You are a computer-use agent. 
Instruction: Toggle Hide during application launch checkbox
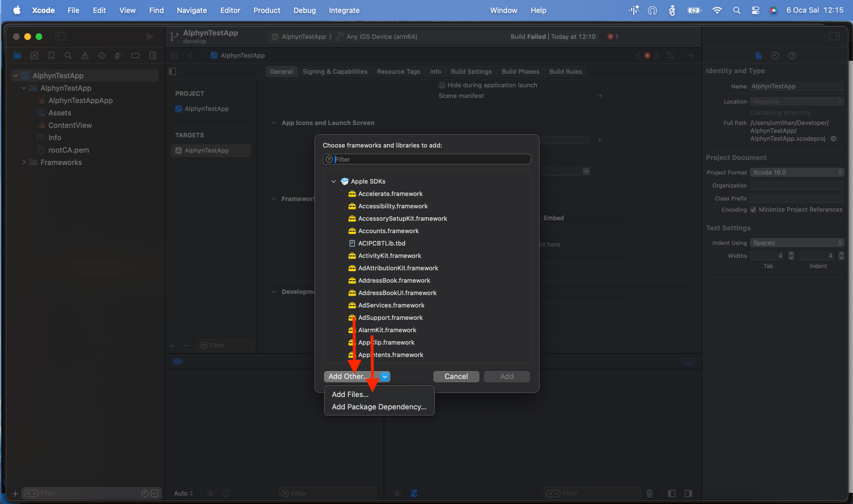(x=442, y=85)
